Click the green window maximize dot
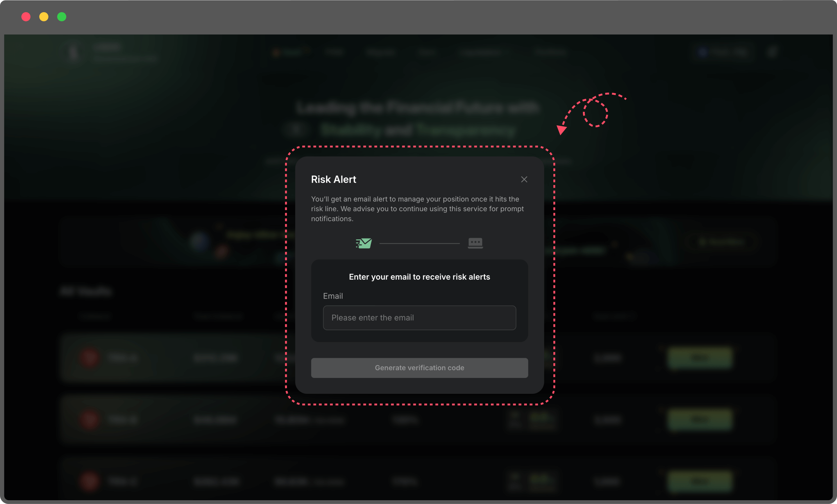Image resolution: width=837 pixels, height=504 pixels. [x=62, y=17]
